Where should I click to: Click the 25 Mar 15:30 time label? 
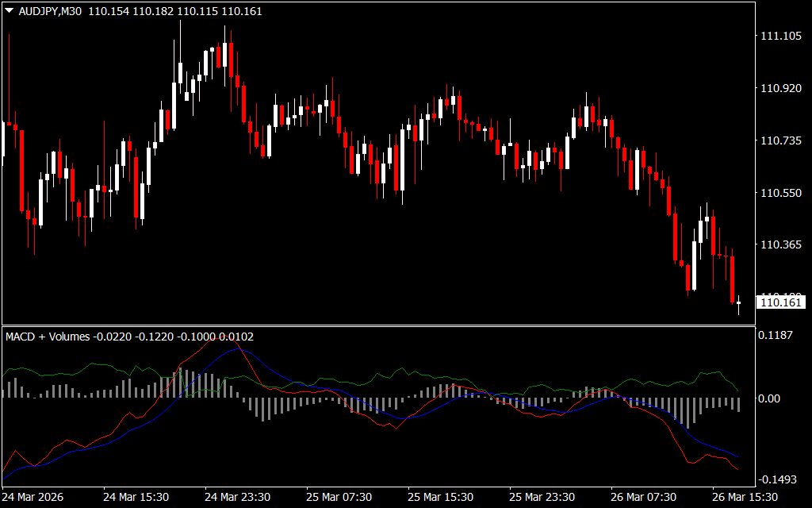coord(440,497)
